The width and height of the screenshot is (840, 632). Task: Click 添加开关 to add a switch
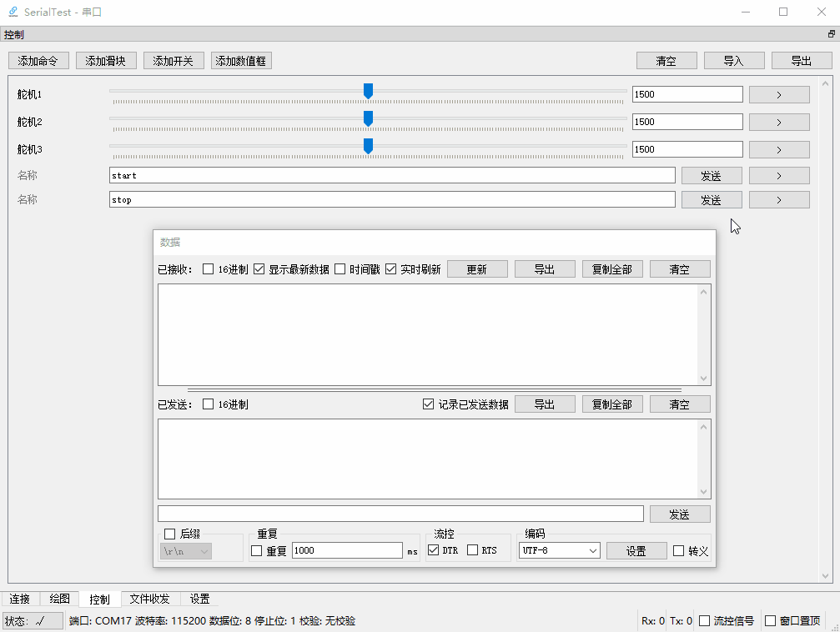click(173, 60)
